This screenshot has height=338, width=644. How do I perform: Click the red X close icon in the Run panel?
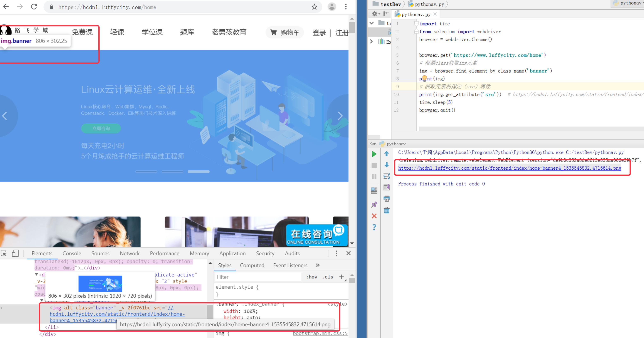pyautogui.click(x=374, y=216)
